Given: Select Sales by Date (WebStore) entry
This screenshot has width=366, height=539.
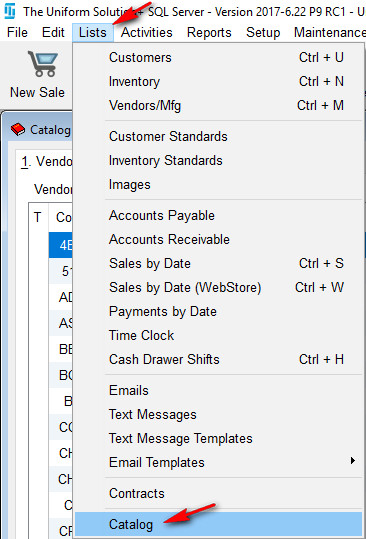Looking at the screenshot, I should 218,287.
